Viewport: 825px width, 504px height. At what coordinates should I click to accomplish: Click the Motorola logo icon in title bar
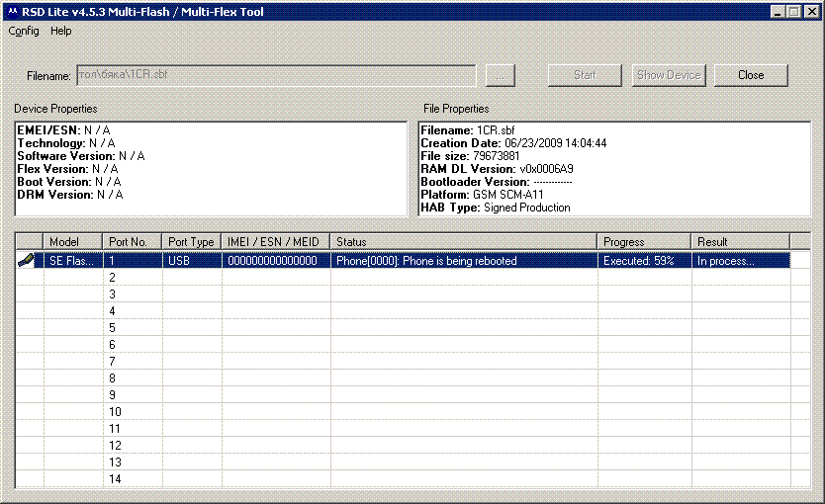[13, 12]
